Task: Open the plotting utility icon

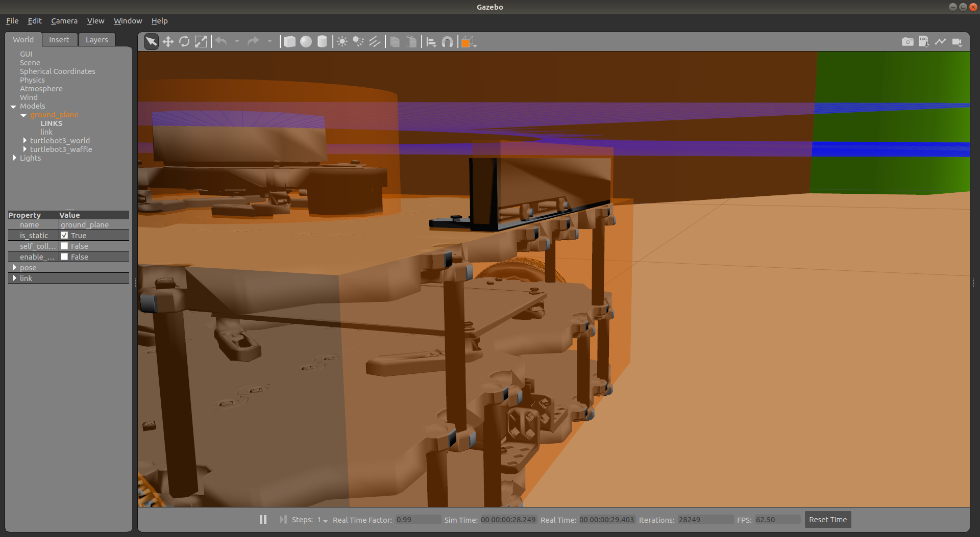Action: (941, 41)
